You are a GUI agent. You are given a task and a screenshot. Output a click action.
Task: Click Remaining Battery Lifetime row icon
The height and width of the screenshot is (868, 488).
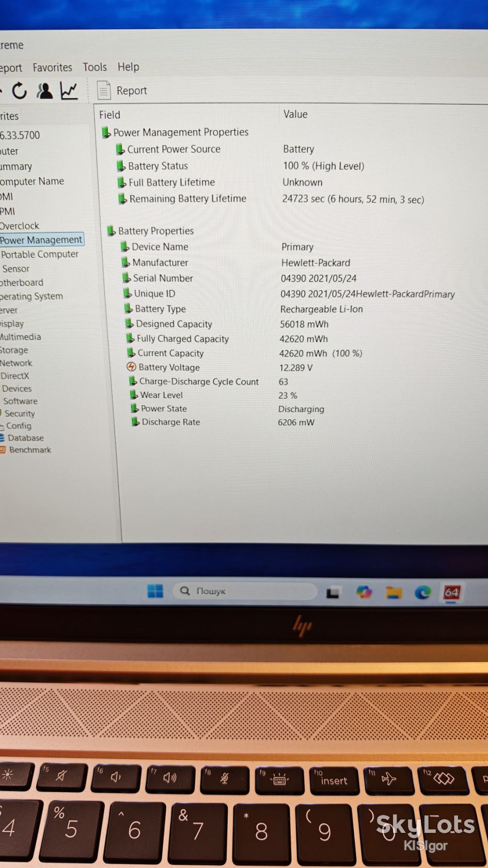coord(122,198)
